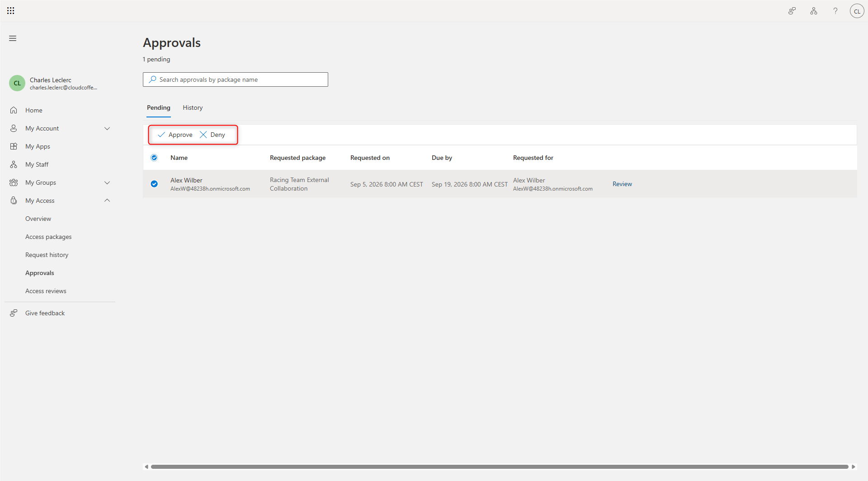This screenshot has height=481, width=868.
Task: Approve the selected request
Action: click(x=175, y=135)
